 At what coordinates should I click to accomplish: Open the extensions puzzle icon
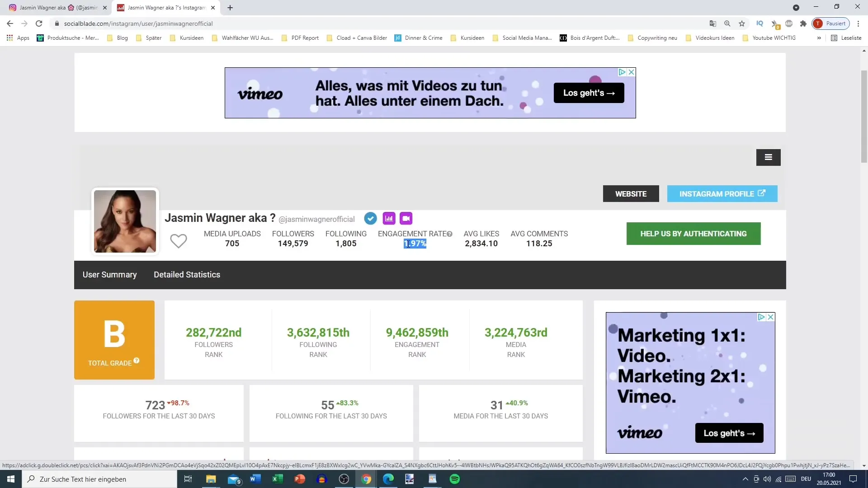pyautogui.click(x=803, y=23)
